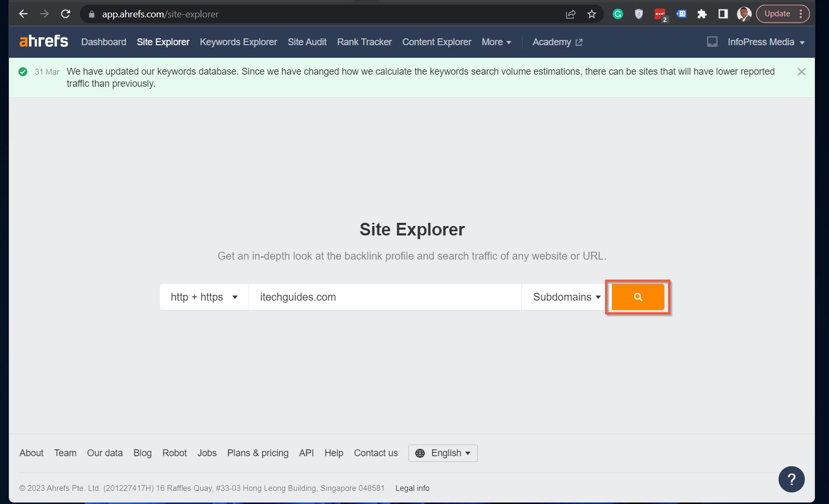The image size is (829, 504).
Task: Select Site Explorer in top navigation
Action: [163, 42]
